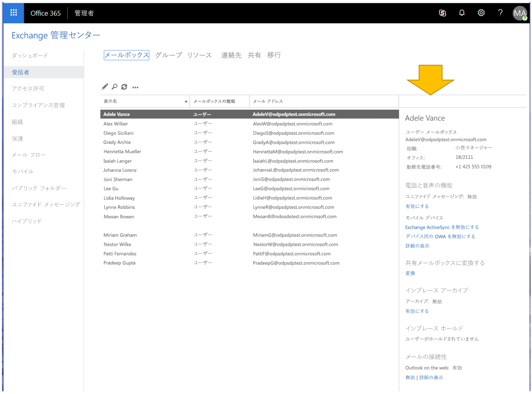Disable Exchange ActiveSync link
This screenshot has height=394, width=532.
(442, 227)
